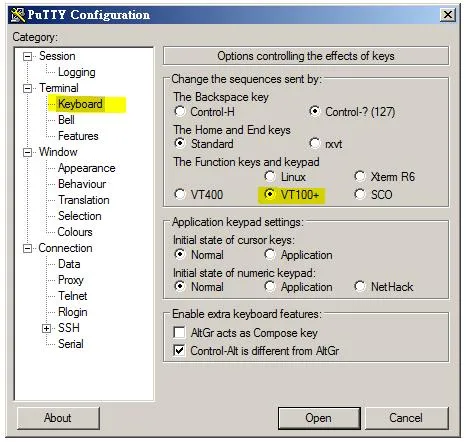The height and width of the screenshot is (442, 466).
Task: Click the 'Options controlling the effects of keys' header
Action: click(x=306, y=56)
